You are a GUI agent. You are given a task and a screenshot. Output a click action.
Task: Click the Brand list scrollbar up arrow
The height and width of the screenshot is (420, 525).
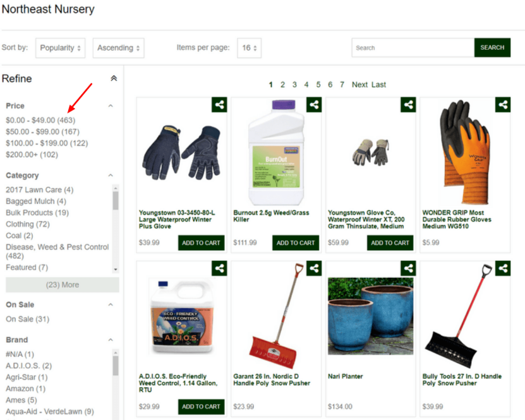[116, 352]
